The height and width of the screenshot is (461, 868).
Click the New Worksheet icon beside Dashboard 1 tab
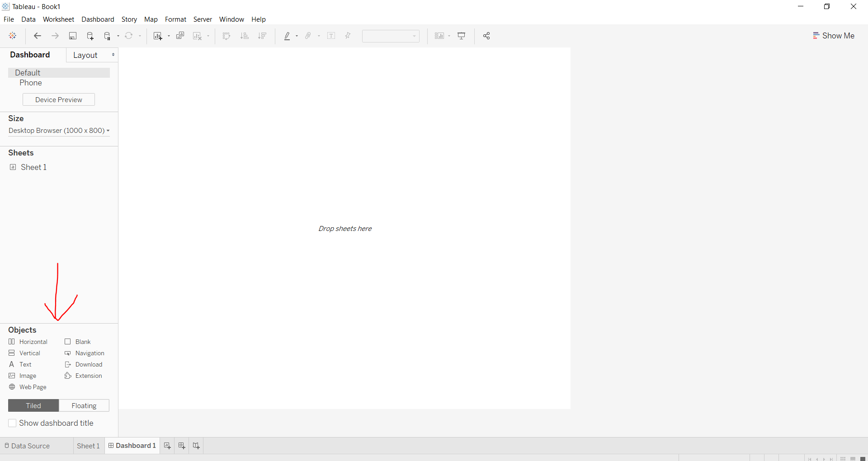pyautogui.click(x=167, y=446)
